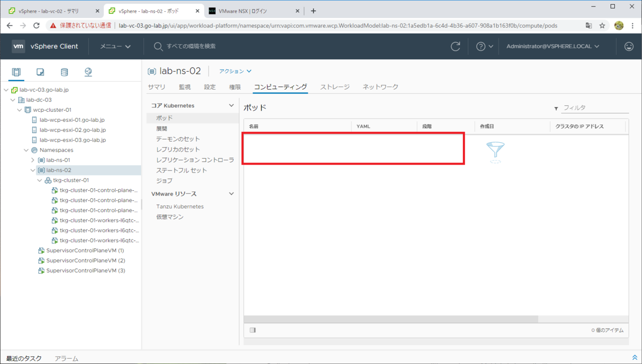Click the search magnifier icon

pyautogui.click(x=158, y=47)
